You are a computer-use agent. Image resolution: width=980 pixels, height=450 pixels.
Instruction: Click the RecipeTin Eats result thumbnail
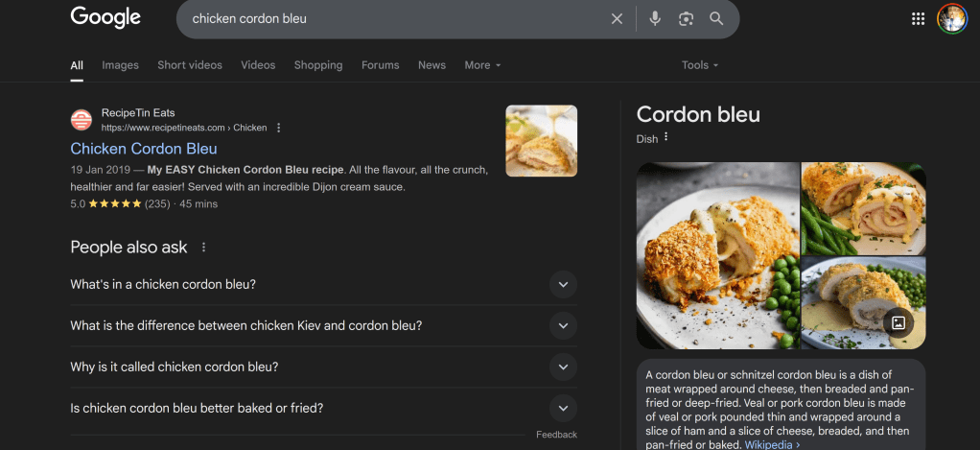pyautogui.click(x=541, y=141)
